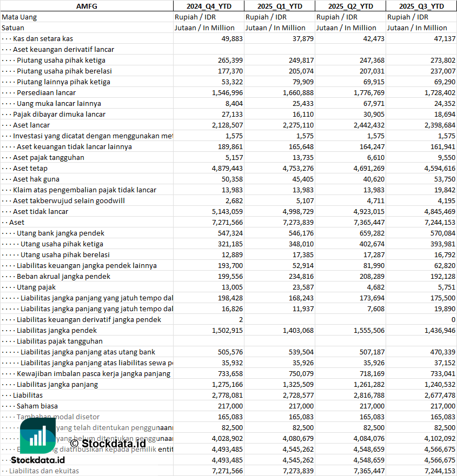Select Klaim atas pengembalian pajak label
Image resolution: width=457 pixels, height=476 pixels.
(84, 190)
